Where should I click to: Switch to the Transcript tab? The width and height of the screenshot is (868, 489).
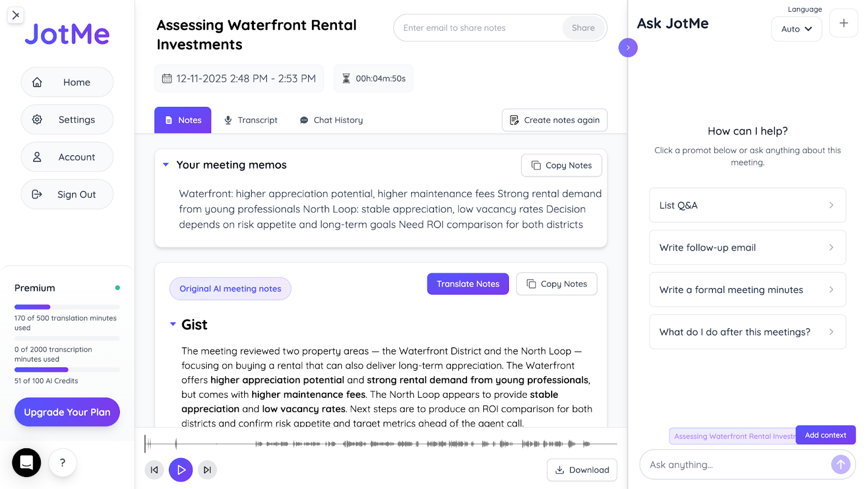[251, 120]
